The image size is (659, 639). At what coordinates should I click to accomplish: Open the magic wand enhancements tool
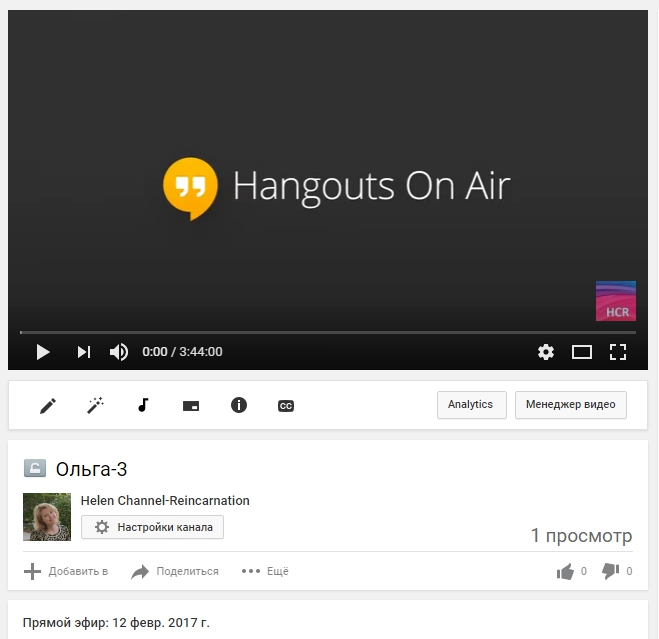coord(96,405)
